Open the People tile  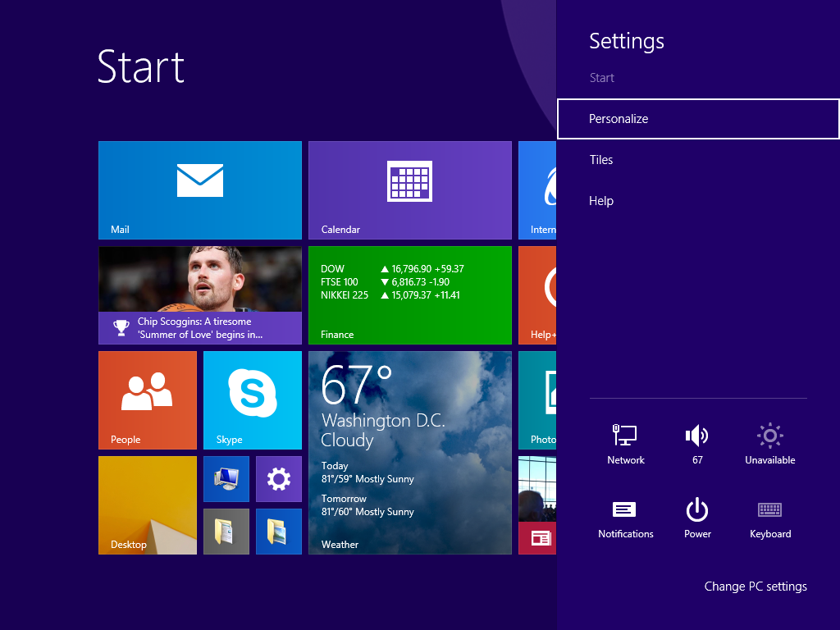click(x=147, y=399)
